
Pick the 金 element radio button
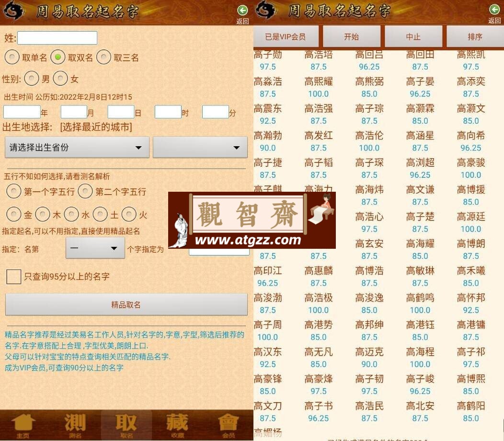14,214
